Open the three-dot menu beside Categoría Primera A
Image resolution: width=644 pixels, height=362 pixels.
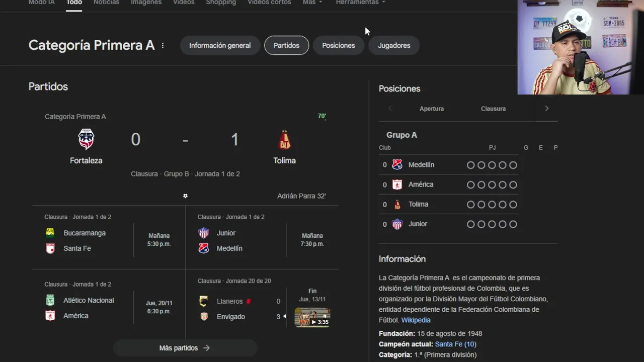pyautogui.click(x=163, y=45)
